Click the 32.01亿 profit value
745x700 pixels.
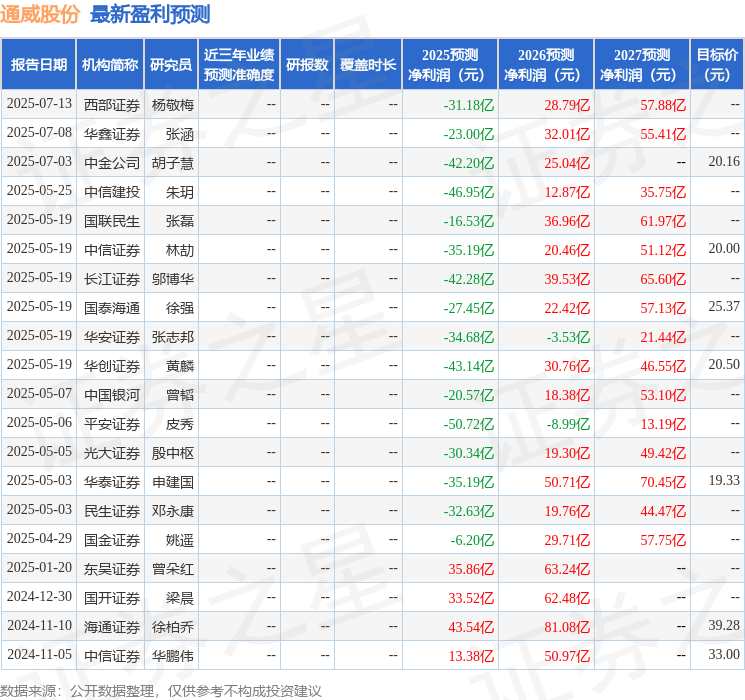coord(567,134)
